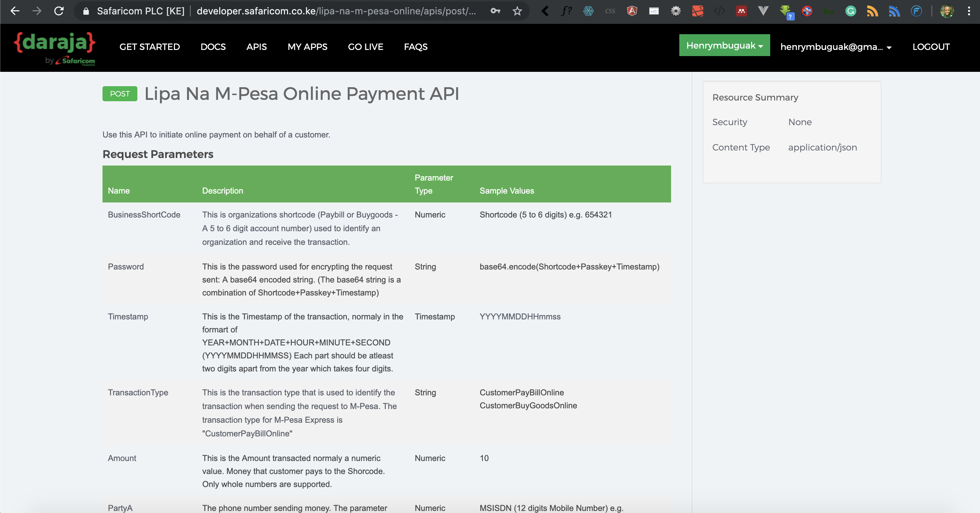Click sample value 'YYYYMMDDHHmmss'
Viewport: 980px width, 513px height.
(520, 316)
